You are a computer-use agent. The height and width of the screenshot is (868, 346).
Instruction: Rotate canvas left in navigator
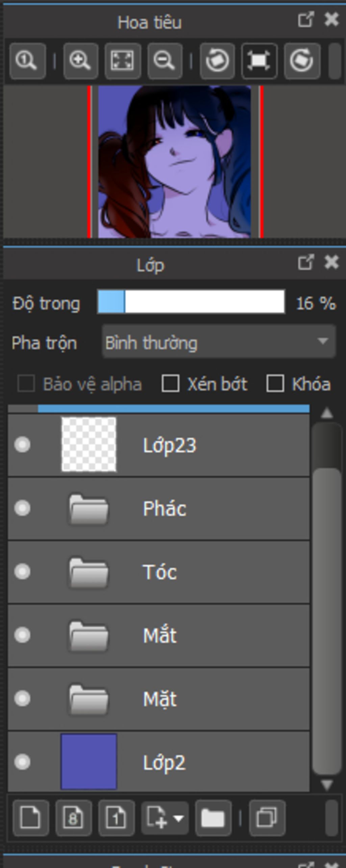[217, 61]
